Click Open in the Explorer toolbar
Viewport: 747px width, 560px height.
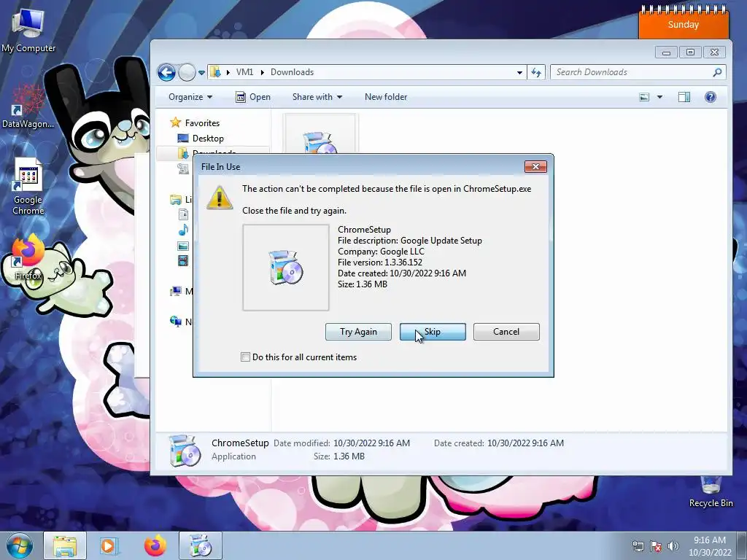253,97
